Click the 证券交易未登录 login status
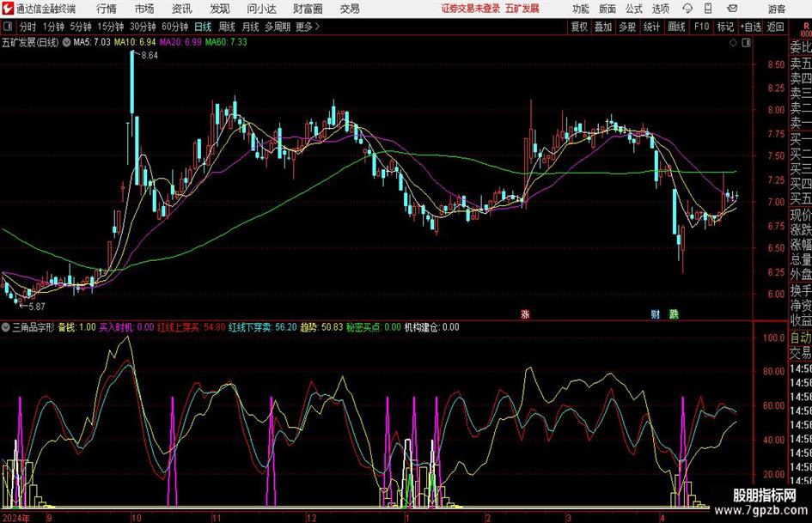Image resolution: width=812 pixels, height=523 pixels. click(471, 9)
